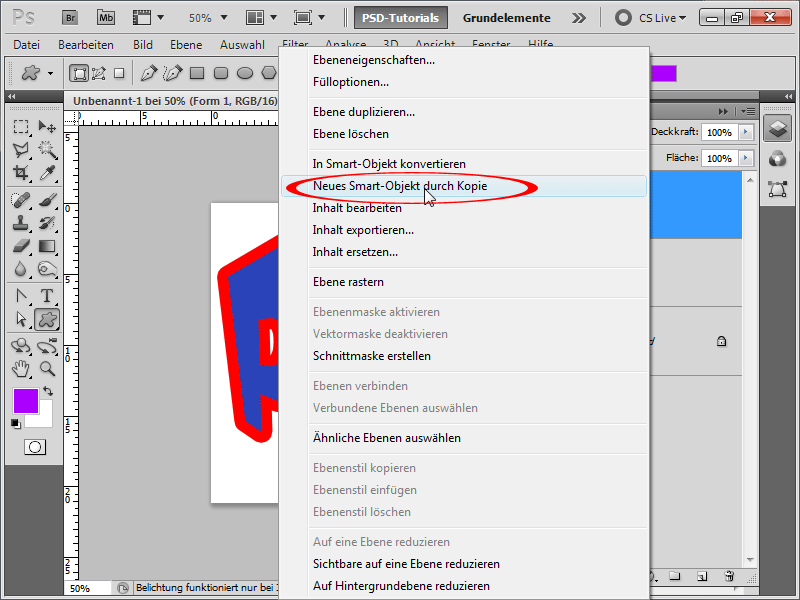Toggle Quick Mask mode
Screen dimensions: 800x600
point(35,447)
